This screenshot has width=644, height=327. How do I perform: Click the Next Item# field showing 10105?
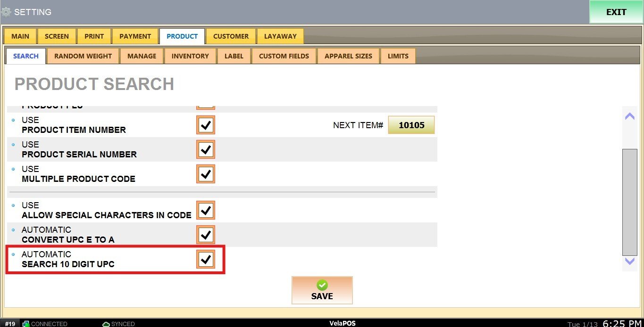(x=411, y=125)
